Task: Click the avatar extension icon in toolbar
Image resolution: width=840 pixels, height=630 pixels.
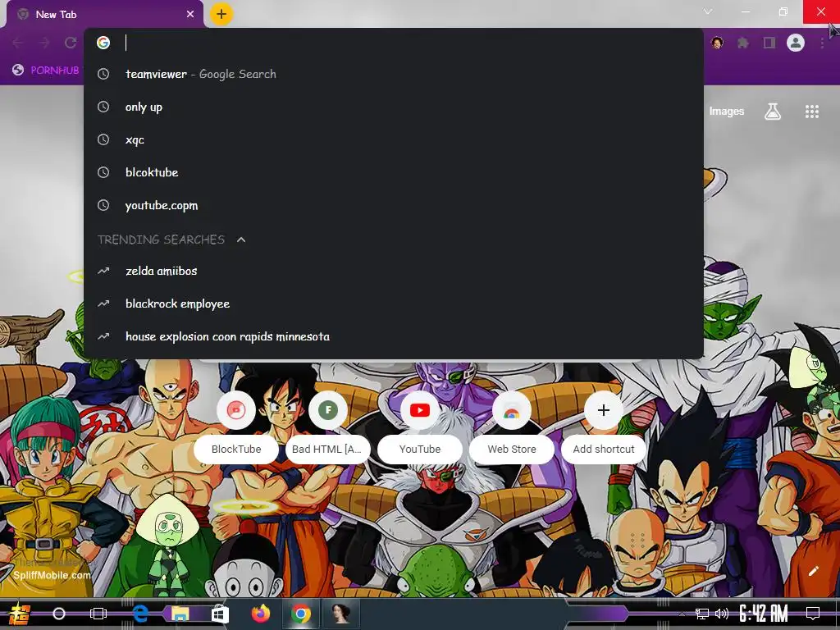Action: pyautogui.click(x=717, y=43)
